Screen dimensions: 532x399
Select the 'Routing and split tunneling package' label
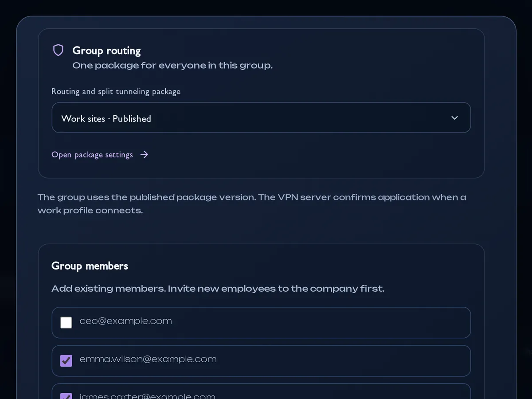click(116, 92)
